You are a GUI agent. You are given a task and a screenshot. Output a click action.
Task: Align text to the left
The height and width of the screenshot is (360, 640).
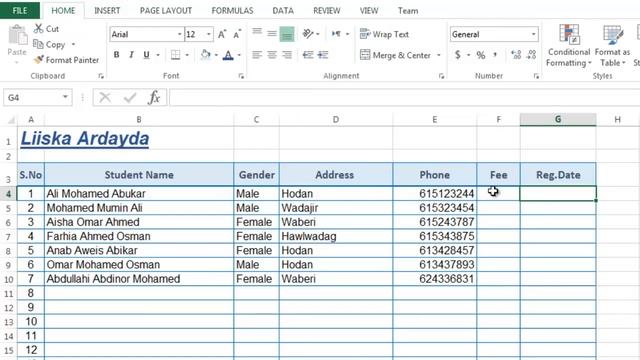(x=257, y=55)
